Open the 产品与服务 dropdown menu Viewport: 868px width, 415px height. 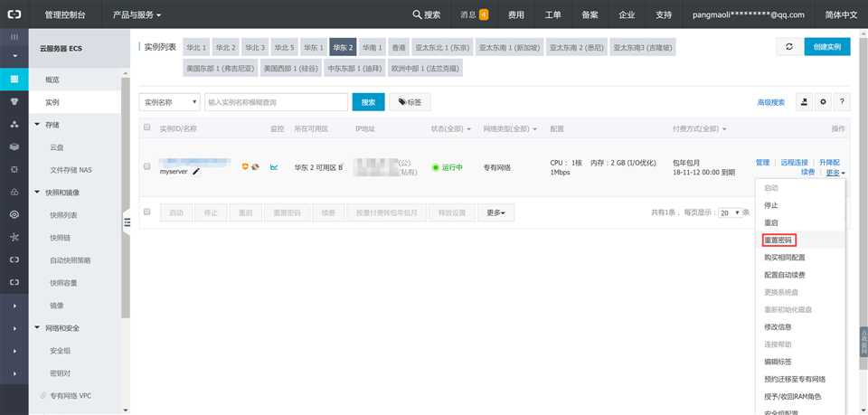[137, 14]
